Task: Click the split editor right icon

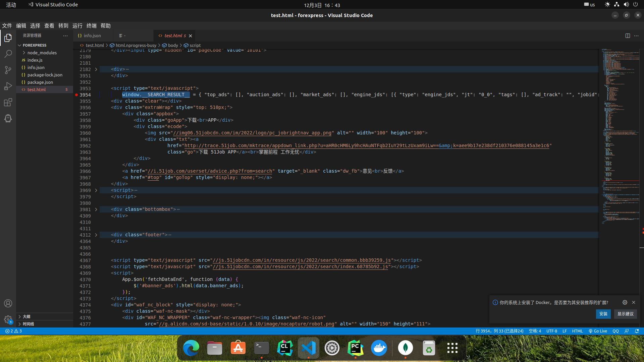Action: [628, 36]
